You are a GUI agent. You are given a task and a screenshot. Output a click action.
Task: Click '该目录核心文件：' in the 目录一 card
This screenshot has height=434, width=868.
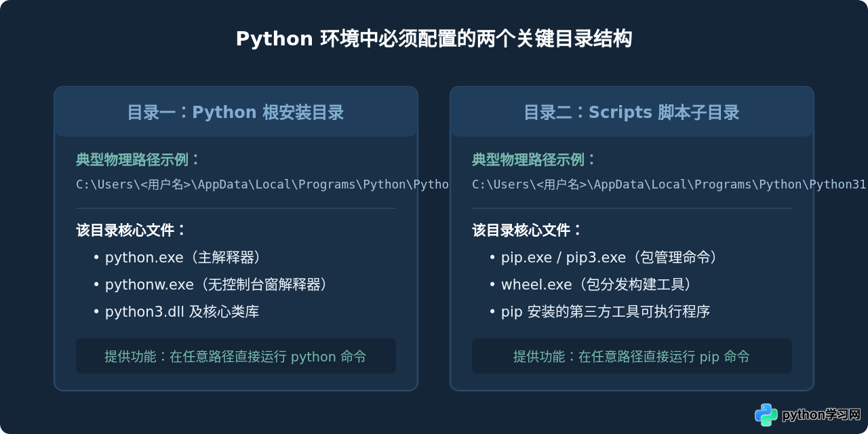132,231
